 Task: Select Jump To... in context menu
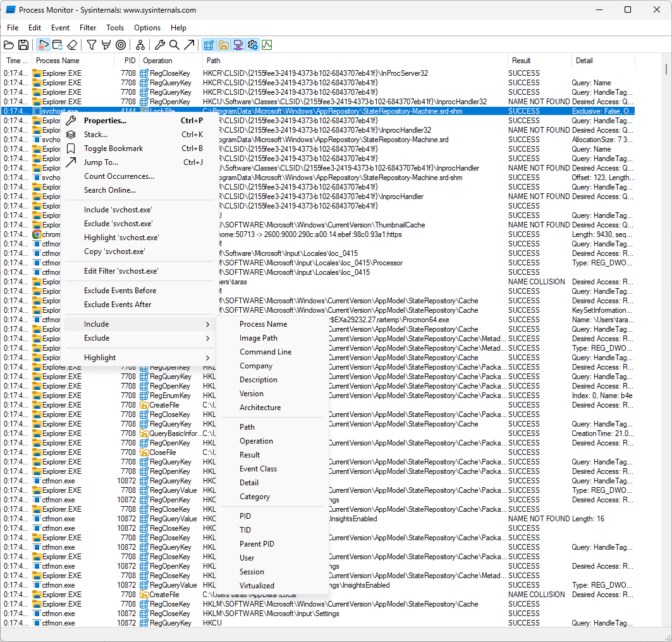coord(139,162)
